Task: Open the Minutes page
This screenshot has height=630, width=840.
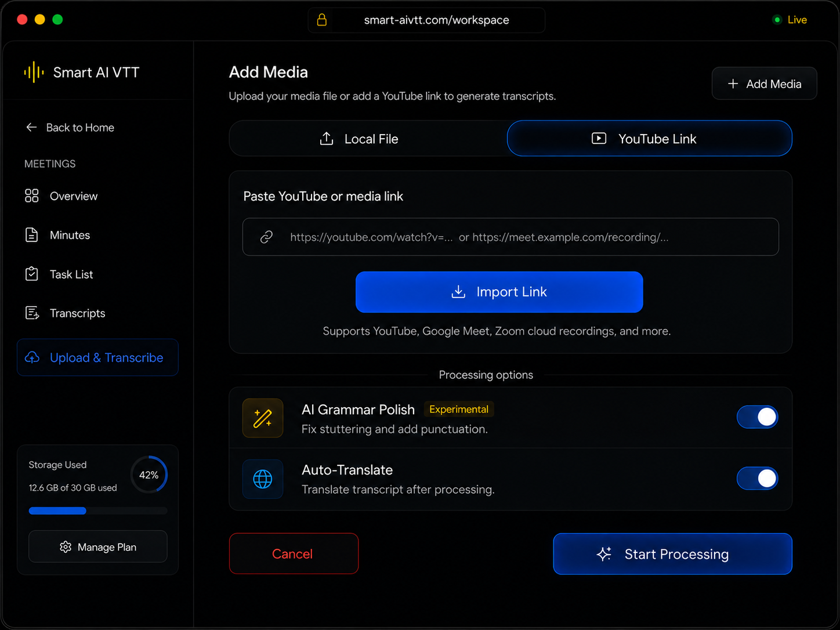Action: point(97,235)
